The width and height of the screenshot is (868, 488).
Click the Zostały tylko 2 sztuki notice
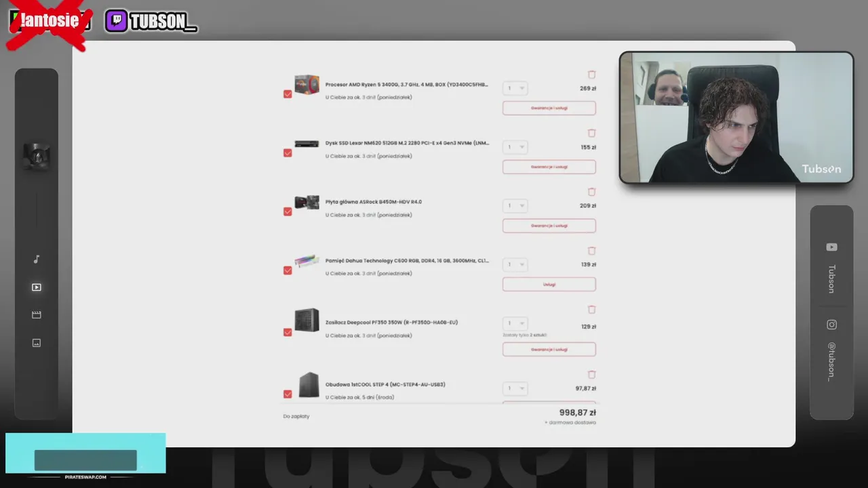click(x=525, y=335)
